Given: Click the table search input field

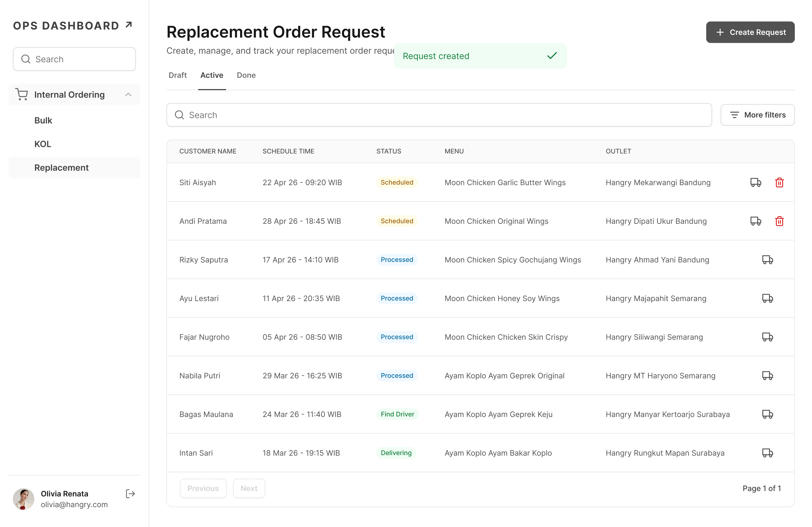Looking at the screenshot, I should pos(439,115).
